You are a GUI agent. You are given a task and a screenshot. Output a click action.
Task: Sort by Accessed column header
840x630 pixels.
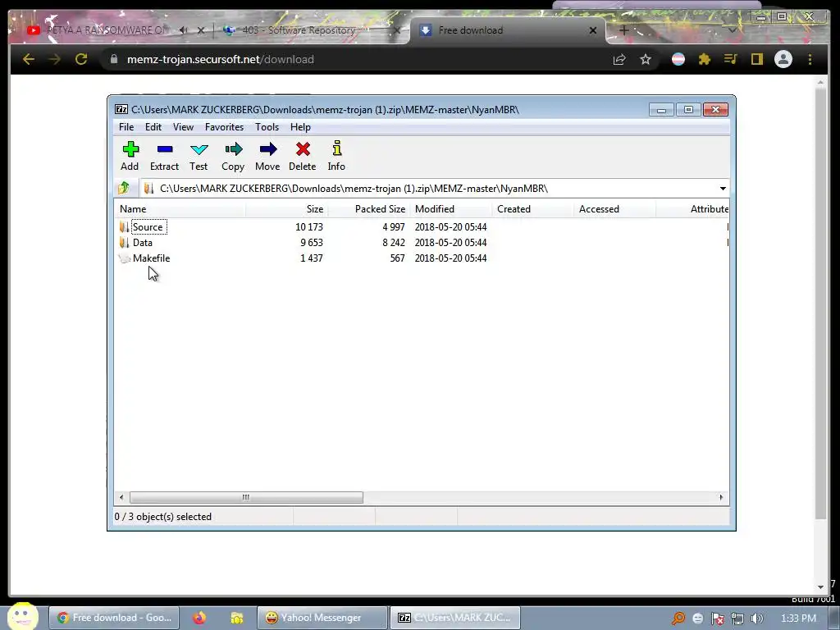point(615,209)
